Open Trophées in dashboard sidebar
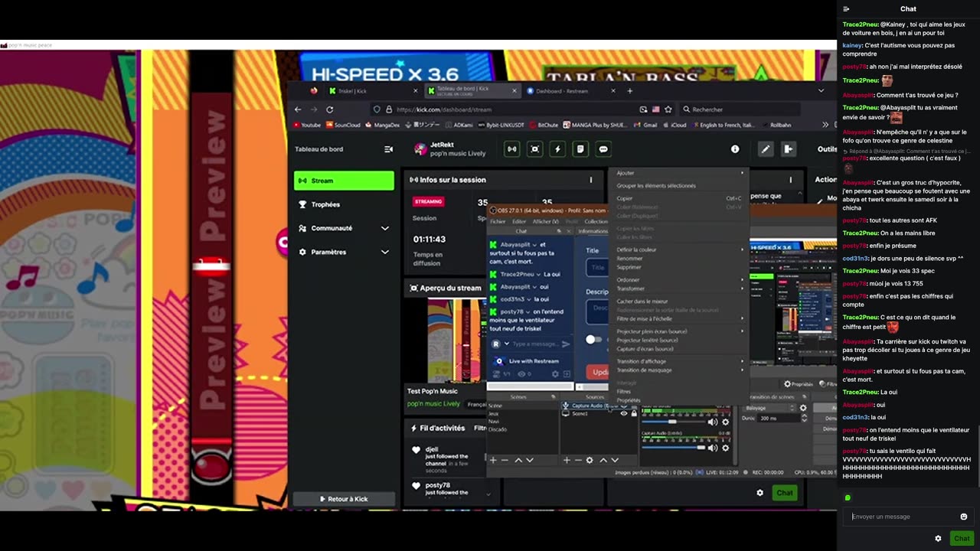This screenshot has width=980, height=551. [x=344, y=204]
